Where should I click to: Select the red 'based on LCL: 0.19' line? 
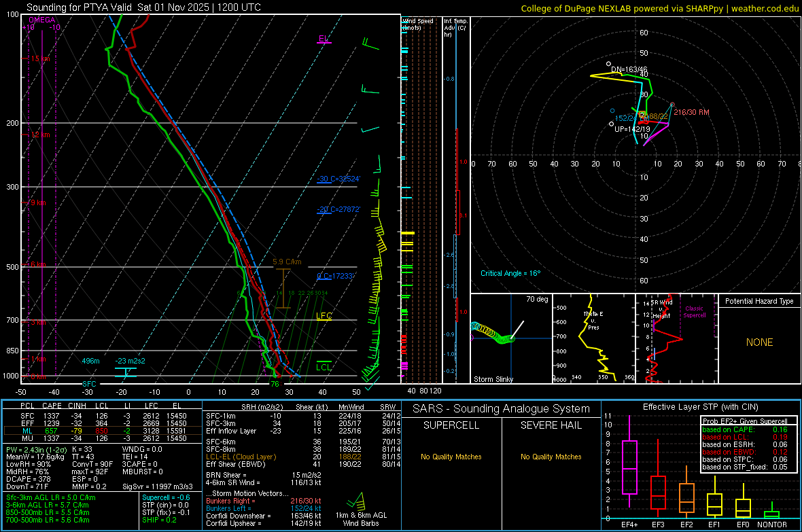point(745,438)
